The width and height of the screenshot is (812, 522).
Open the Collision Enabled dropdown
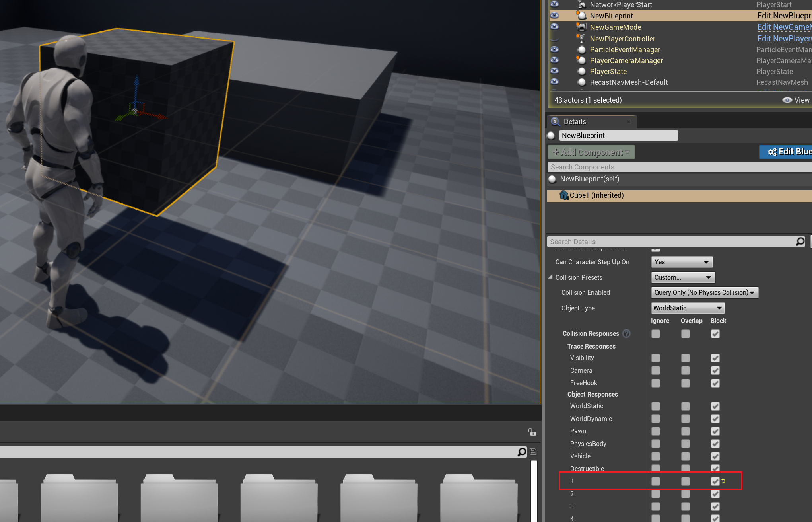tap(704, 292)
